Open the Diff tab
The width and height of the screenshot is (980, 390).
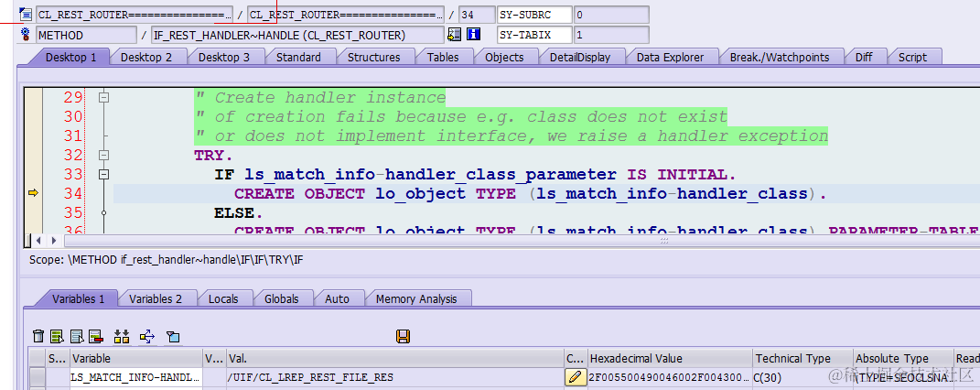864,57
